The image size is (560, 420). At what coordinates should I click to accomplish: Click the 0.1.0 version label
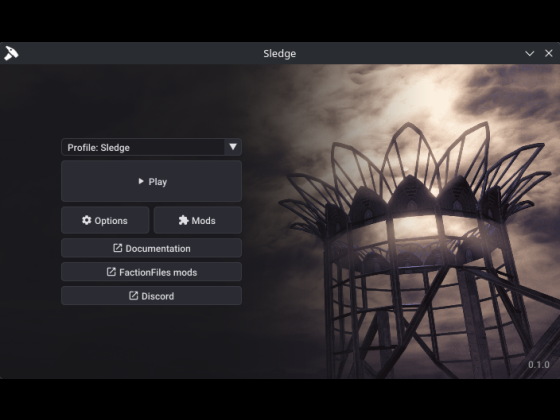coord(539,365)
